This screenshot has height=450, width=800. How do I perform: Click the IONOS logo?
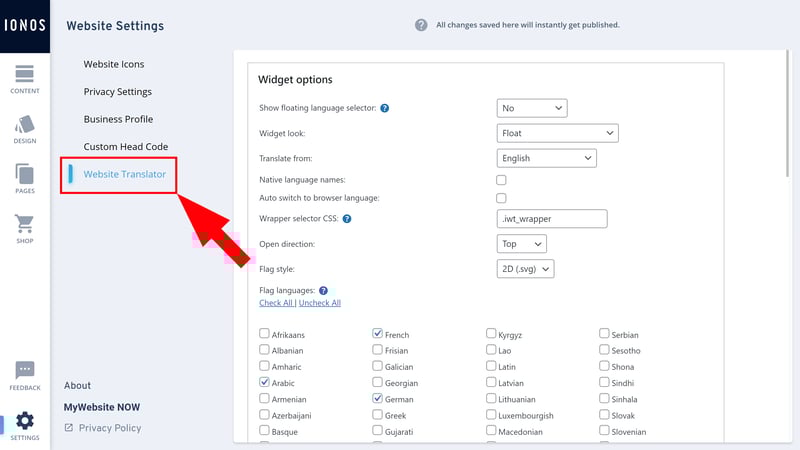(x=25, y=26)
